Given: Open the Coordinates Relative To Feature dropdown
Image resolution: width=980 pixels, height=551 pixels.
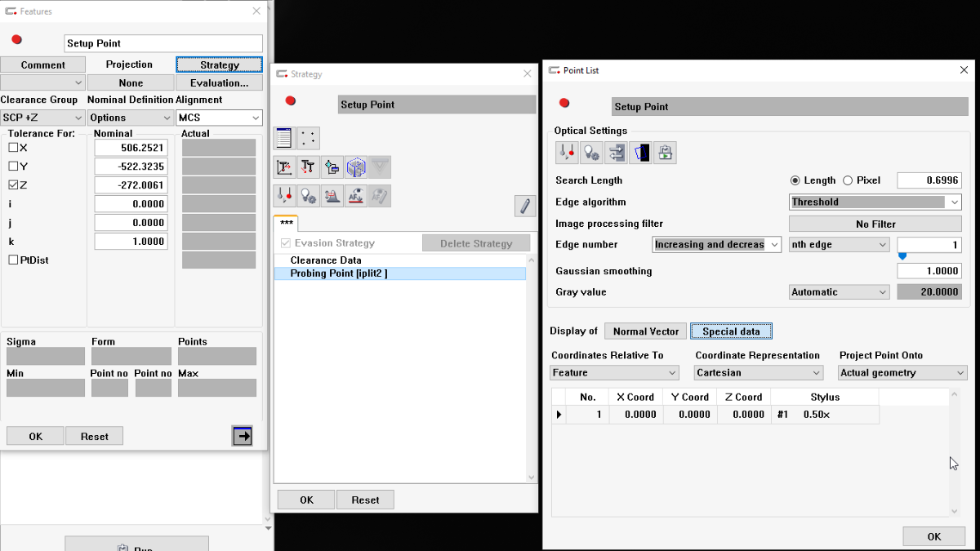Looking at the screenshot, I should (x=614, y=372).
